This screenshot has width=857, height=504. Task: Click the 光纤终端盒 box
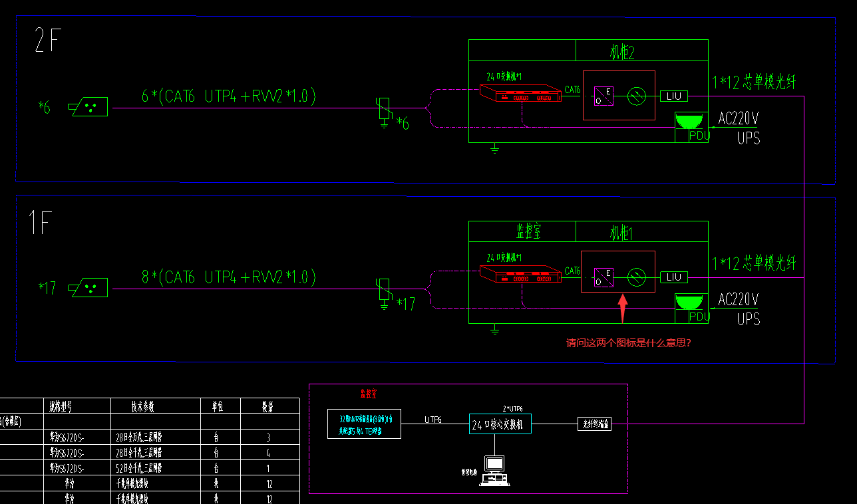594,424
